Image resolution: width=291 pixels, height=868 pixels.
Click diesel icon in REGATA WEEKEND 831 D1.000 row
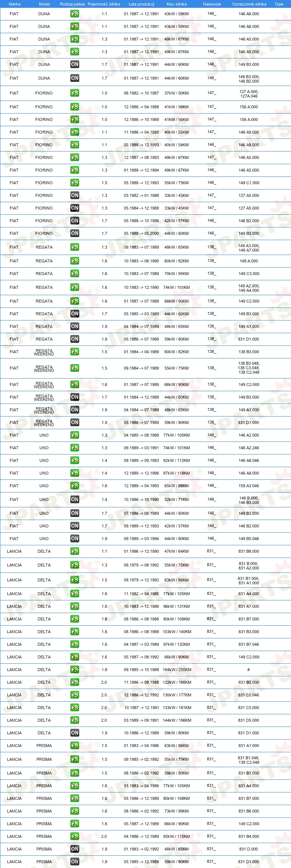[x=75, y=422]
